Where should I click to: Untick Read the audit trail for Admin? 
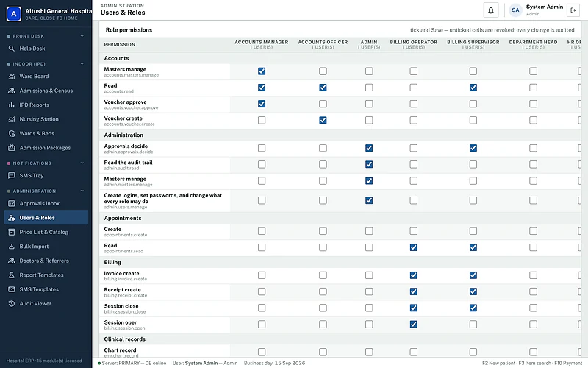pyautogui.click(x=369, y=164)
